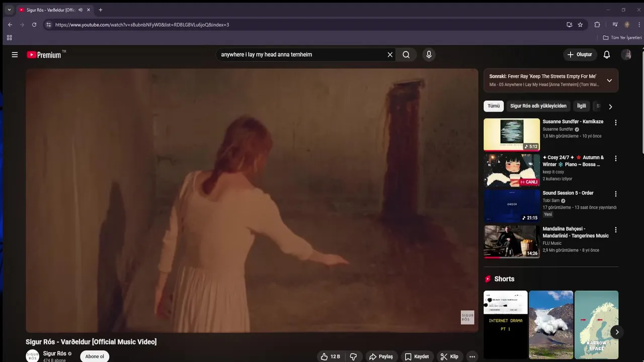
Task: Open Chrome profile avatar
Action: pyautogui.click(x=627, y=25)
